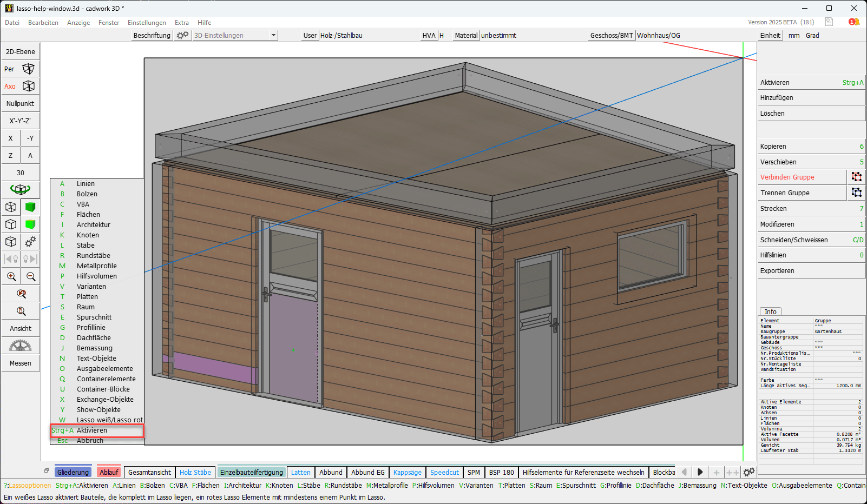This screenshot has width=867, height=504.
Task: Click the red Verbinden Gruppe node icon
Action: [x=856, y=177]
